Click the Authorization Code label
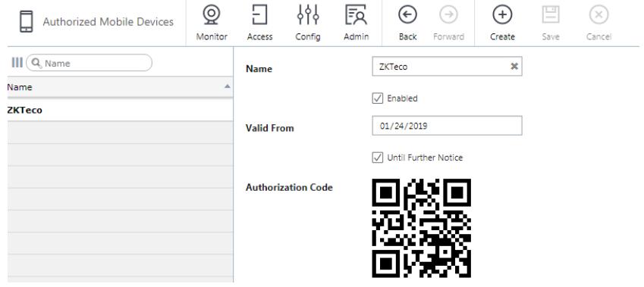 tap(289, 187)
